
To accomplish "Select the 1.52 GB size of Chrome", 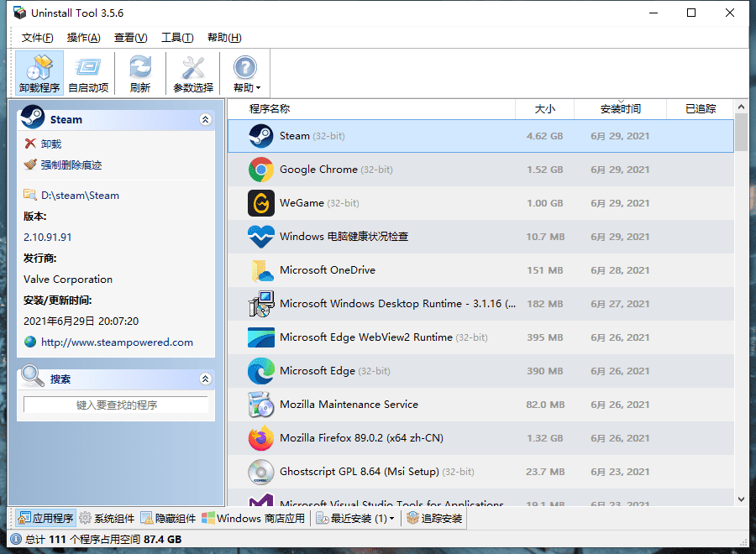I will tap(545, 170).
